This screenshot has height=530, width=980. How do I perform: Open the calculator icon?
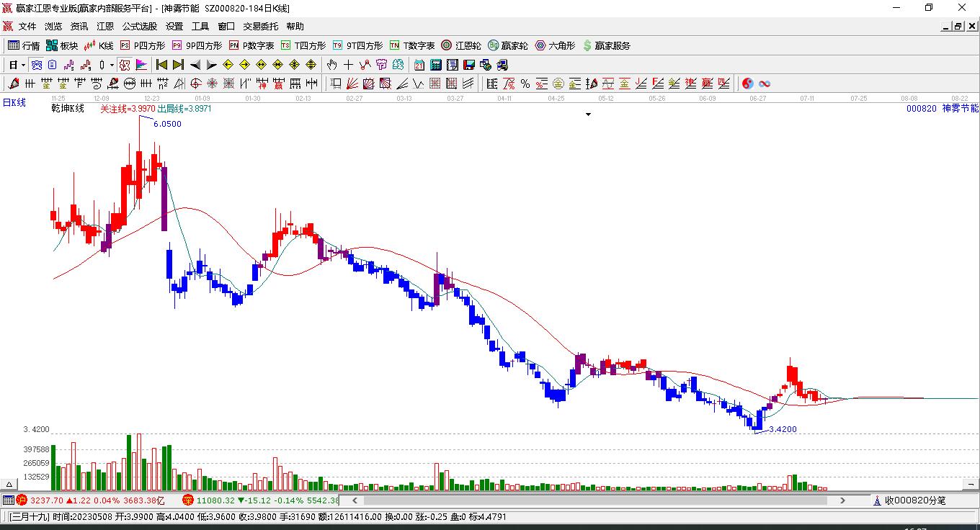click(435, 65)
